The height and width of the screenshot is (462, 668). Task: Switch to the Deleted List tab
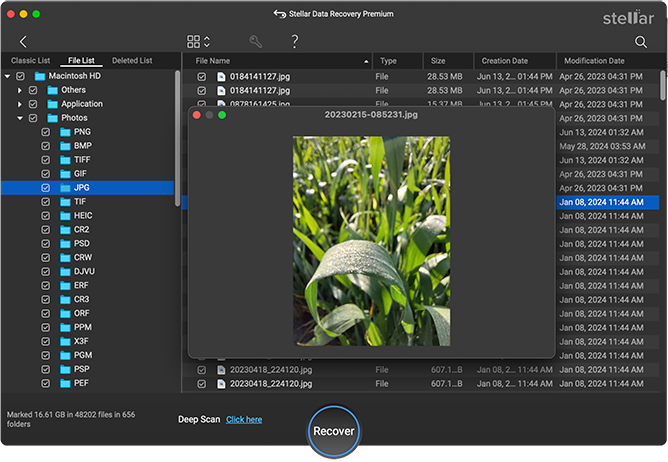[131, 61]
